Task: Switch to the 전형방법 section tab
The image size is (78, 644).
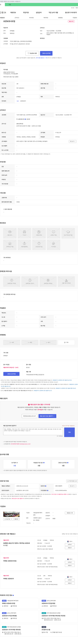Action: pos(60,18)
